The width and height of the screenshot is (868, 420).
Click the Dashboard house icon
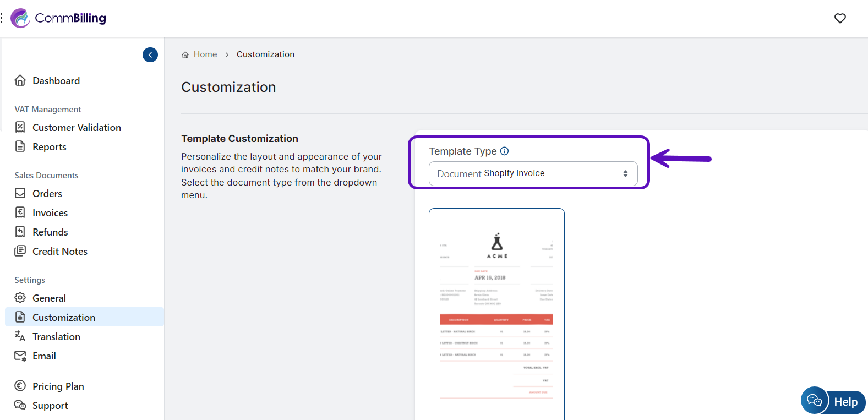coord(20,80)
